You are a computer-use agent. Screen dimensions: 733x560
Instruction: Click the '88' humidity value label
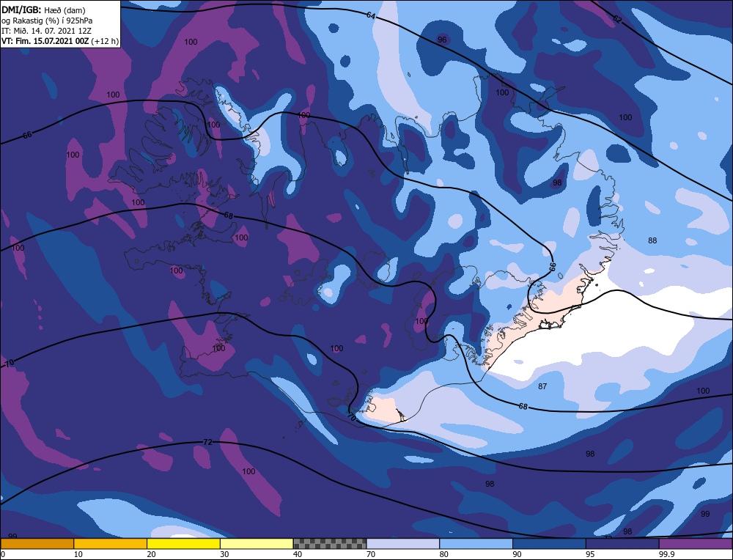point(652,240)
